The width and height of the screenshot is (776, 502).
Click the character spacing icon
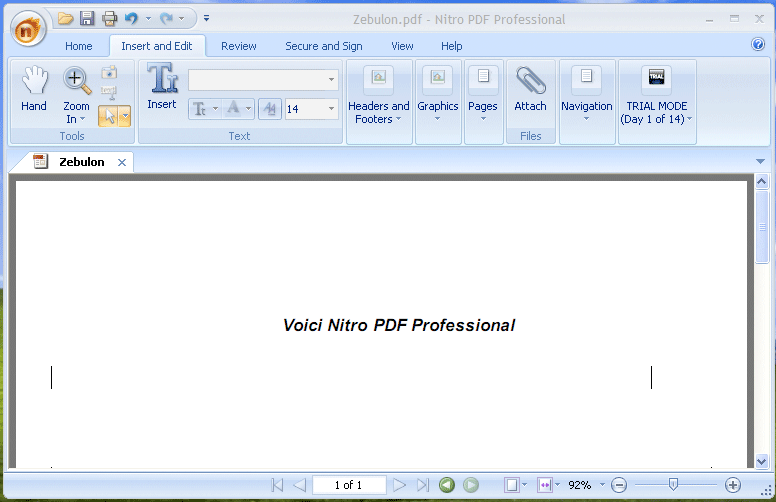click(270, 109)
